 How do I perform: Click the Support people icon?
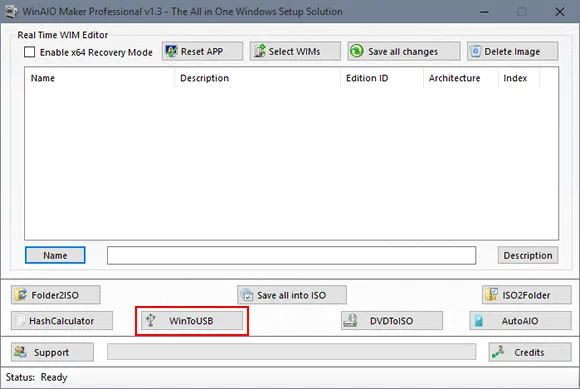20,352
